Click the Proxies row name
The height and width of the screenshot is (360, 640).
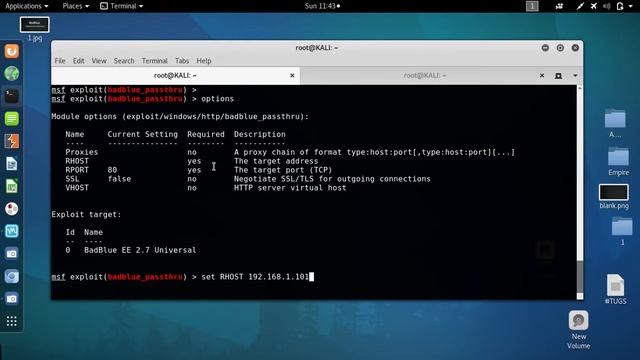point(82,152)
